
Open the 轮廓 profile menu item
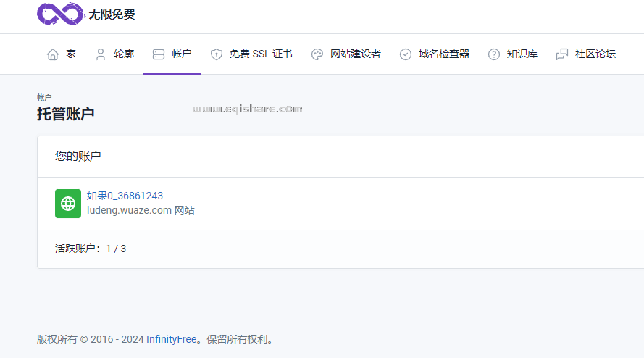tap(114, 54)
